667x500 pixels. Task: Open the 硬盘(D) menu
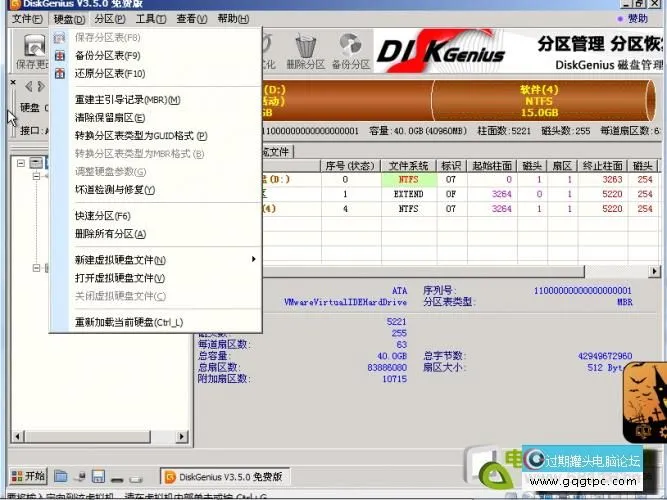(x=69, y=19)
